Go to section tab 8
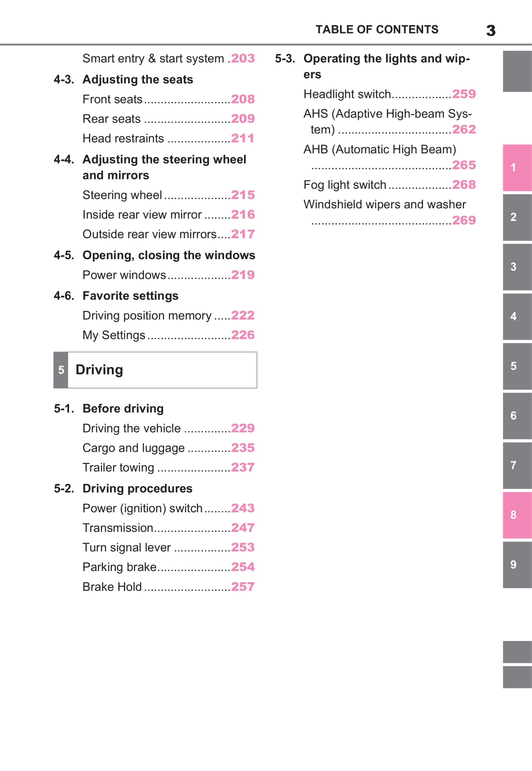 [x=517, y=515]
